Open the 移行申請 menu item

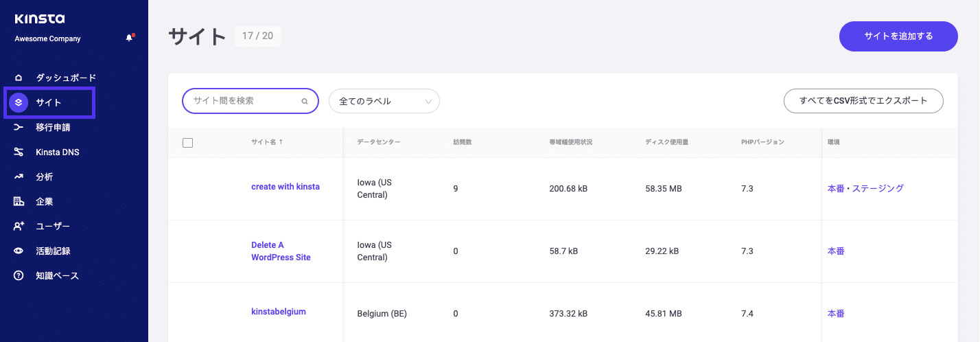click(x=53, y=127)
